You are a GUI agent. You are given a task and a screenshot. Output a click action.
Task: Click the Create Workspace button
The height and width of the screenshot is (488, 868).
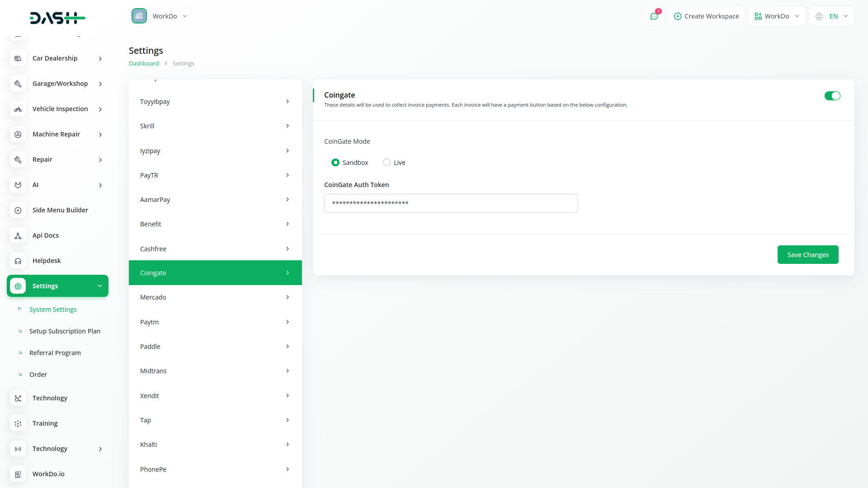[706, 16]
